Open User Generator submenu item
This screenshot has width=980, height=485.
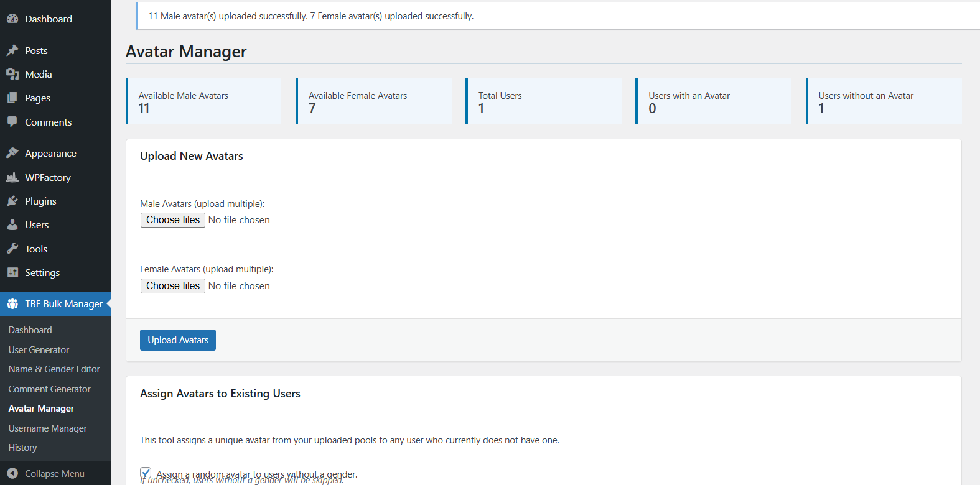point(39,350)
